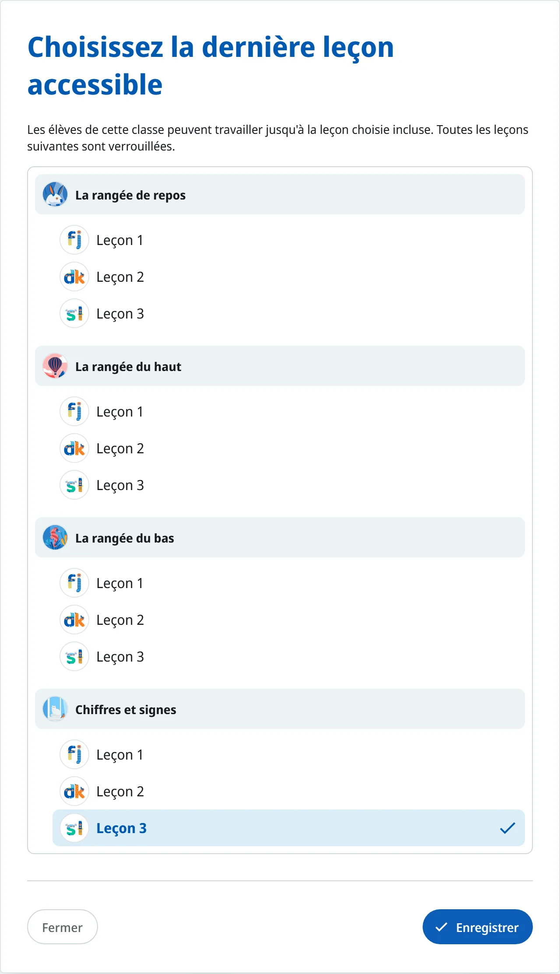The image size is (560, 974).
Task: Pick Leçon 1 in La rangée du haut
Action: coord(289,411)
